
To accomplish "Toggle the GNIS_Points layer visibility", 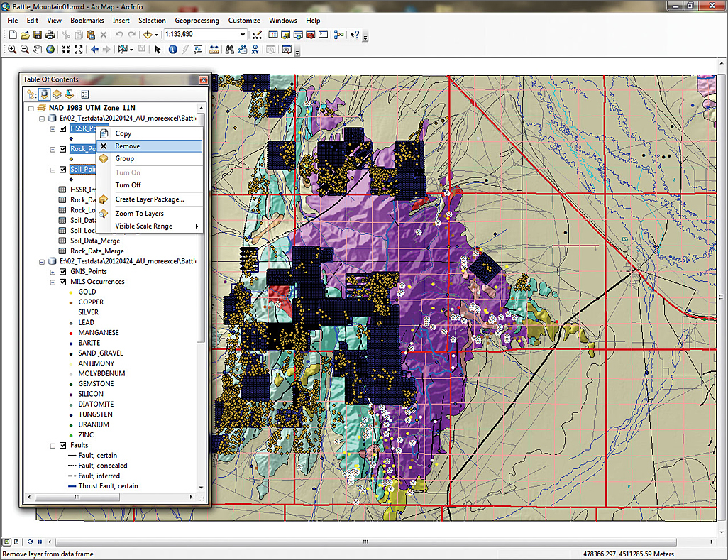I will point(63,271).
